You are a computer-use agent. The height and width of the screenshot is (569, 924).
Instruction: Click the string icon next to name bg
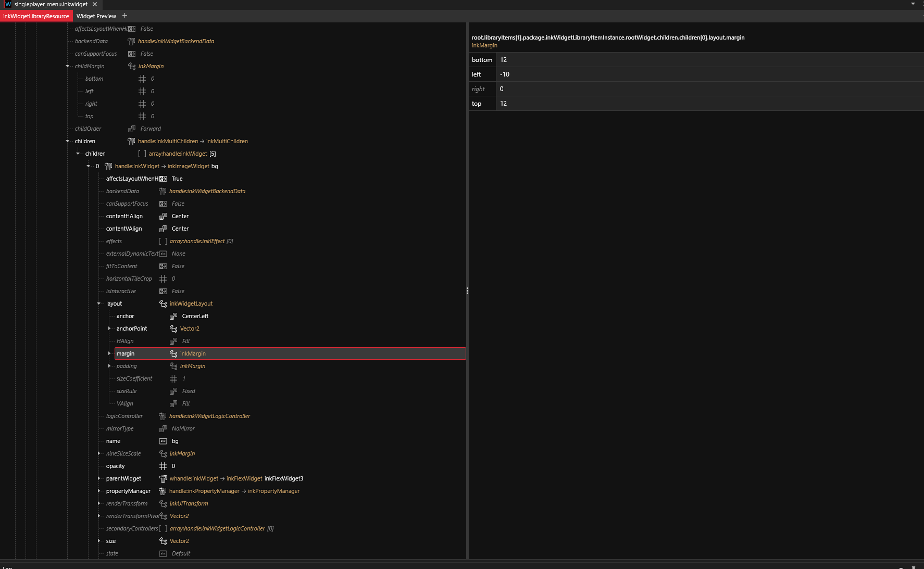[163, 441]
